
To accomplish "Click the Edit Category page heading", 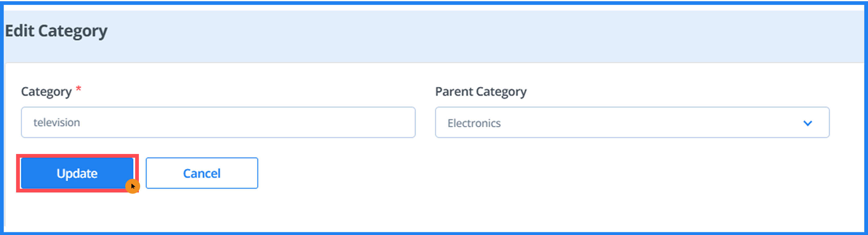I will coord(56,31).
